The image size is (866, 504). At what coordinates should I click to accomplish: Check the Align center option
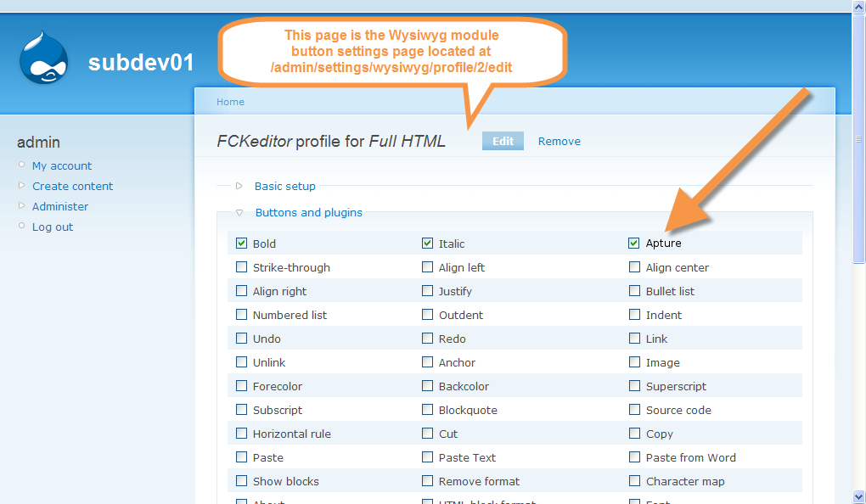(x=633, y=267)
